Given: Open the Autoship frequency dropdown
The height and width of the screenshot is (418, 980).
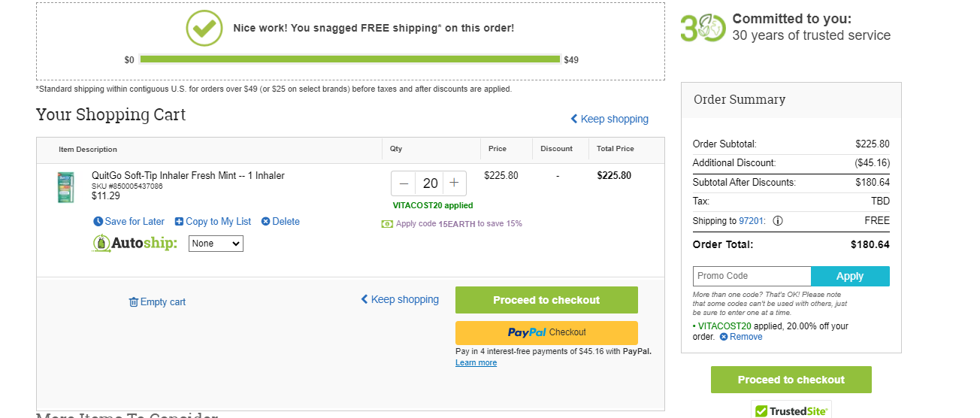Looking at the screenshot, I should (216, 244).
